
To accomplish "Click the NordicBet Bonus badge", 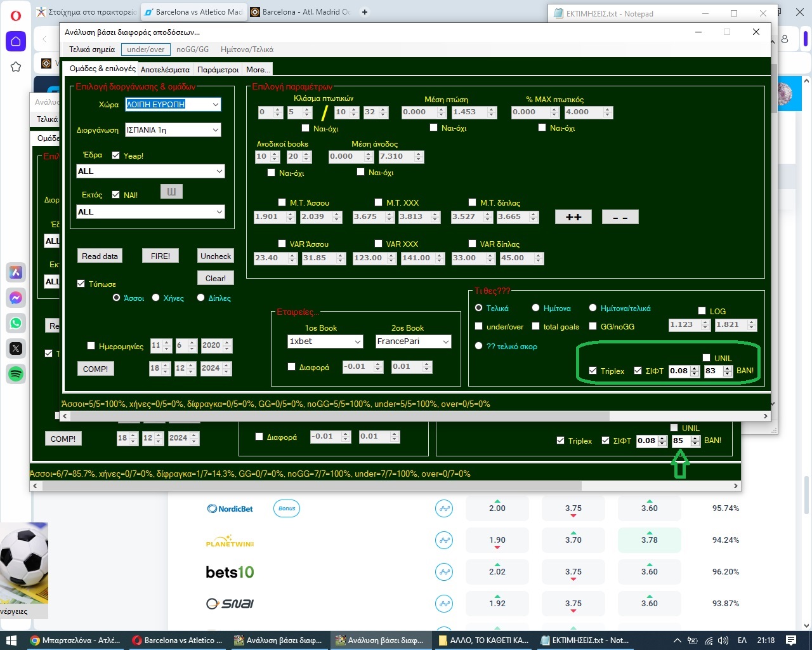I will [x=287, y=508].
